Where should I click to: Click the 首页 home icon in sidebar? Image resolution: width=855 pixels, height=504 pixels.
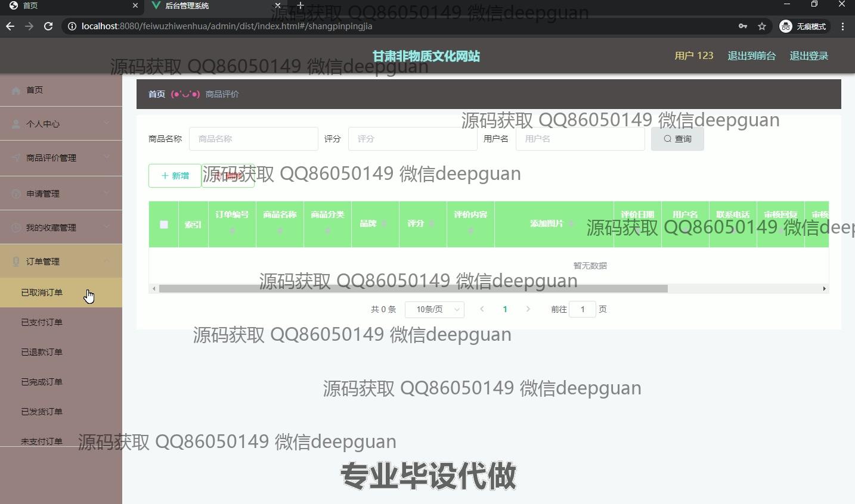(16, 91)
